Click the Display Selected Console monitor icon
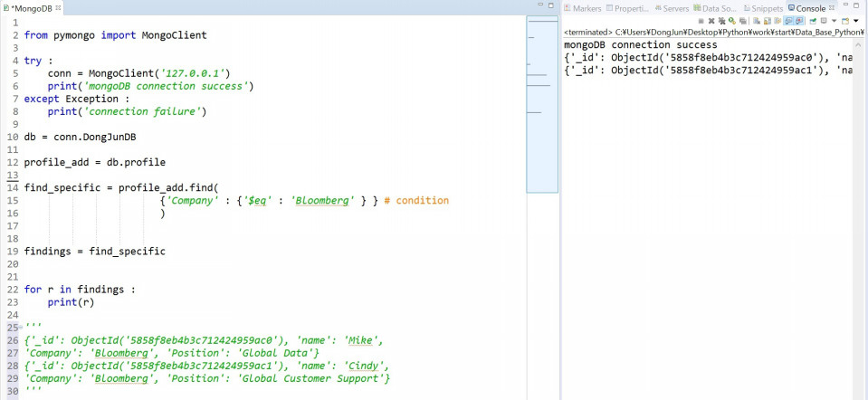868x400 pixels. point(824,21)
